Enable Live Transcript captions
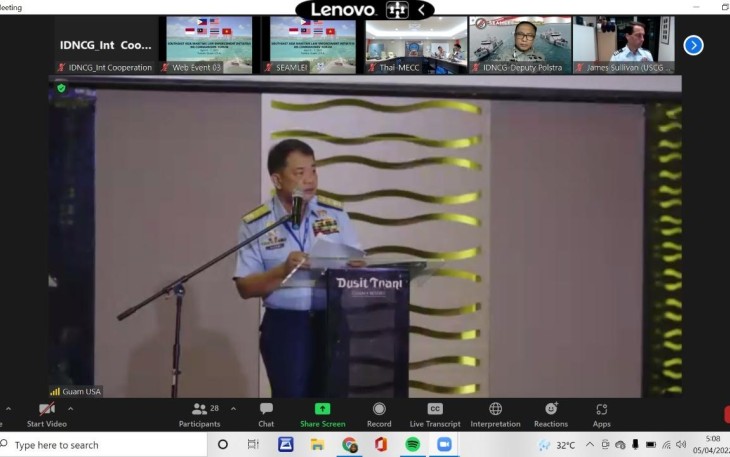Screen dimensions: 730x457 (435, 415)
